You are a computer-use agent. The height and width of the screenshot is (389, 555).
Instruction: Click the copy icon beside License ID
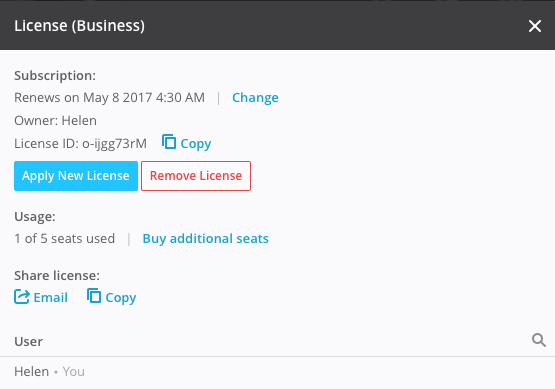point(169,142)
